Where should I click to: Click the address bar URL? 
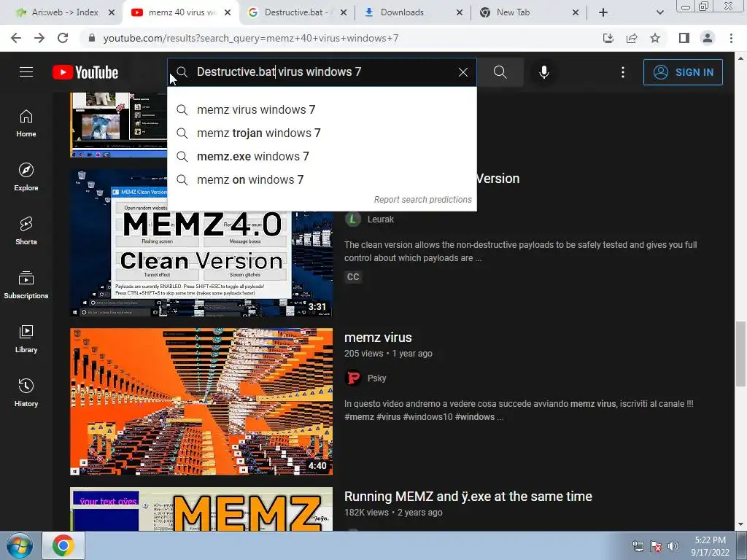[251, 38]
